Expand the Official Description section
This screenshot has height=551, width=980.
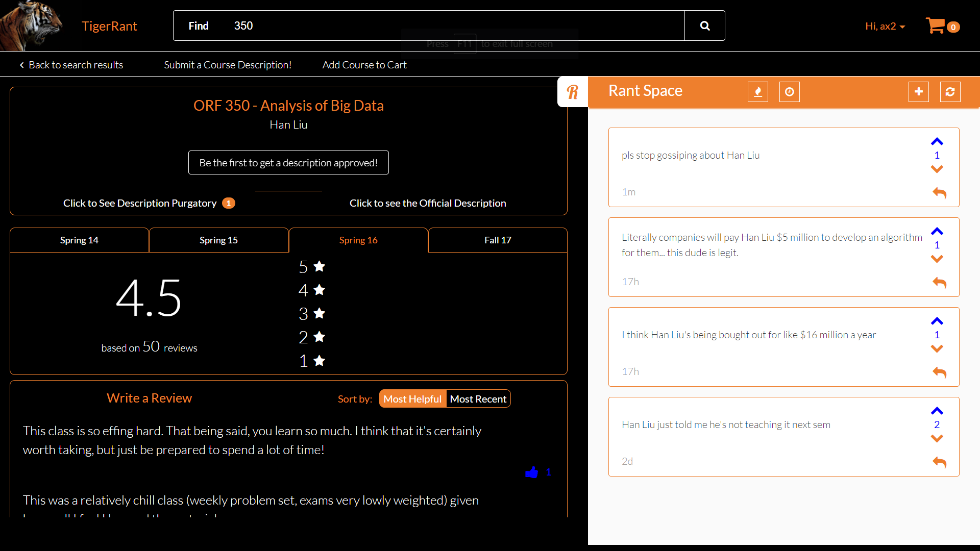coord(428,203)
